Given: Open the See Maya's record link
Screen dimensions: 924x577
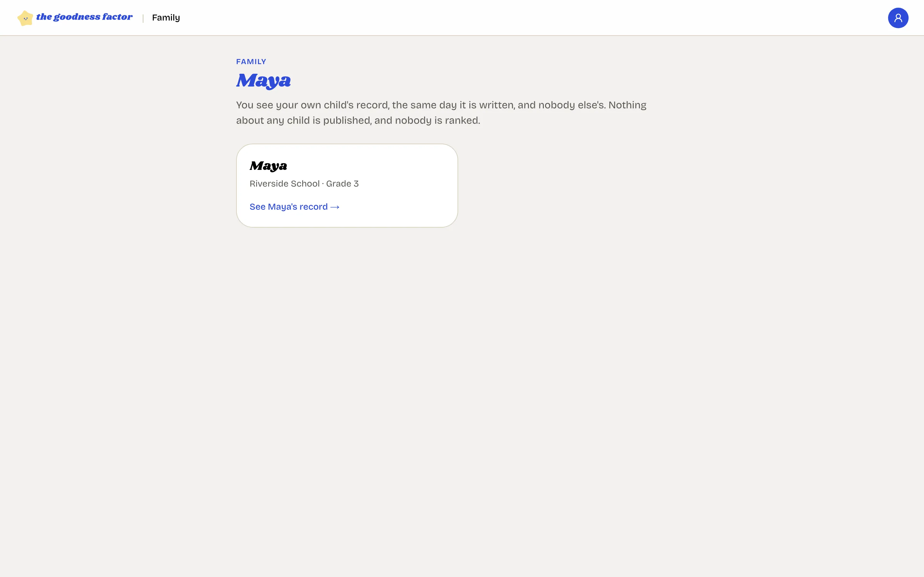Looking at the screenshot, I should [295, 206].
